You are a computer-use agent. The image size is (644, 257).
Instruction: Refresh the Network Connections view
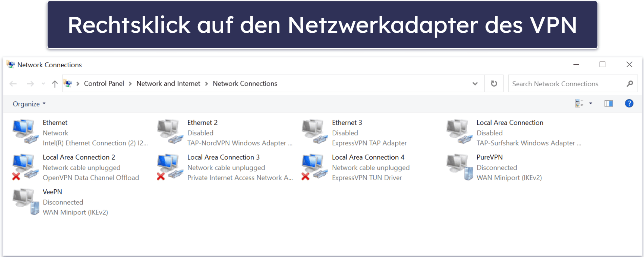pos(494,84)
